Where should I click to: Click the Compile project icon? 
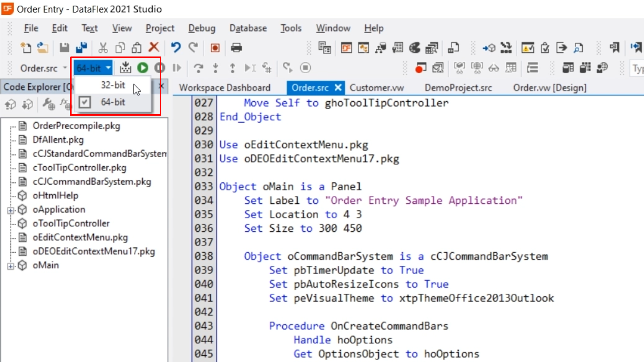(x=125, y=68)
